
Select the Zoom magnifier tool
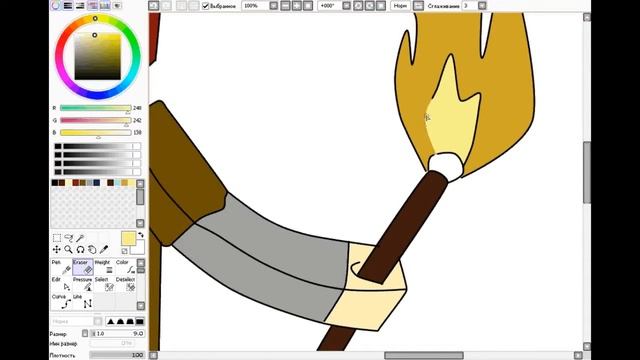click(69, 249)
